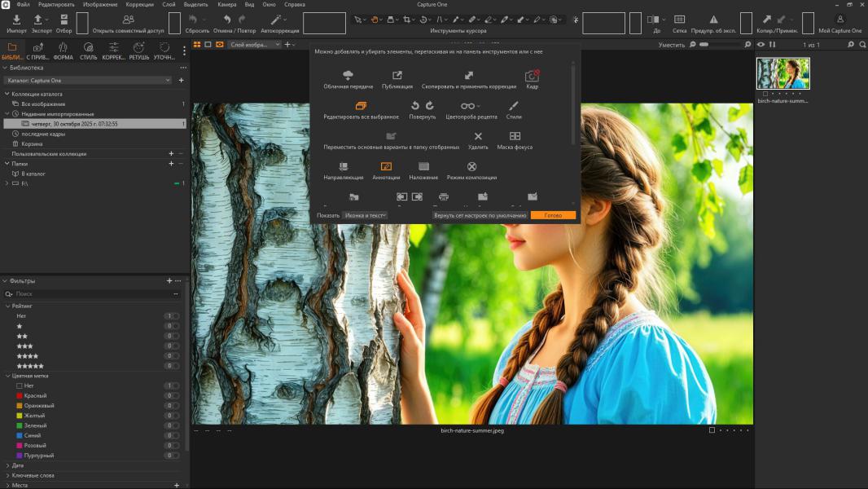Click the Import icon in toolbar
Viewport: 868px width, 489px height.
16,19
